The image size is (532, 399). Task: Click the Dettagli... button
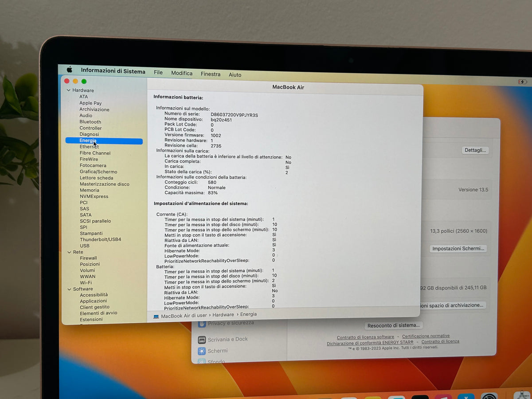pos(475,150)
